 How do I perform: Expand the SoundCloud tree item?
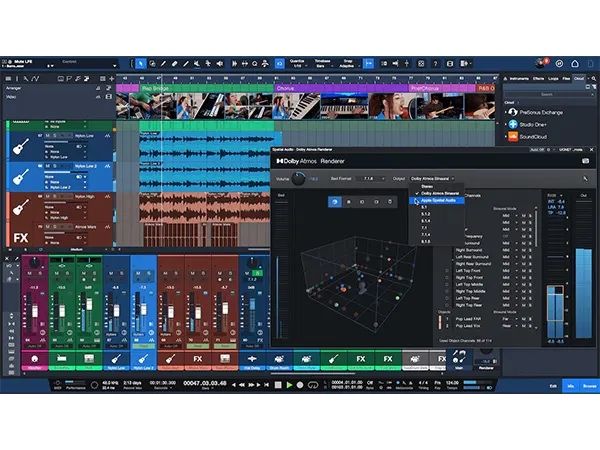point(506,136)
